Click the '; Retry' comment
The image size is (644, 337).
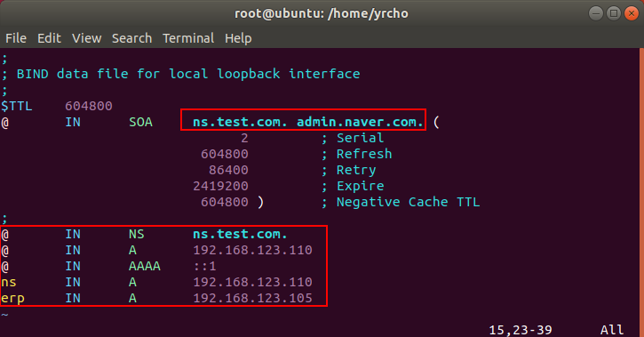pyautogui.click(x=349, y=170)
